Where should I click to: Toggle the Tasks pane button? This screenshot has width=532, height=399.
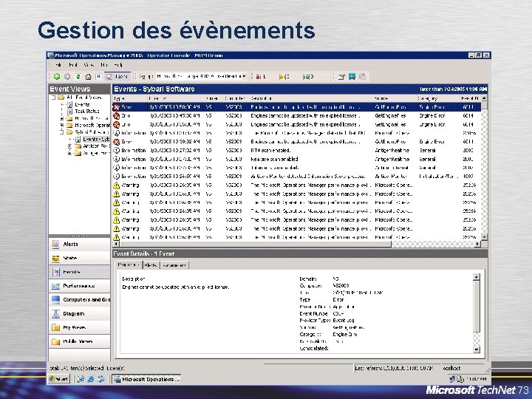click(x=117, y=77)
